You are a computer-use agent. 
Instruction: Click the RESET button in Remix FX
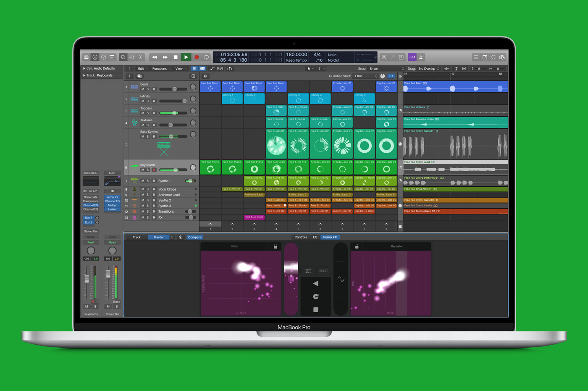pyautogui.click(x=323, y=271)
